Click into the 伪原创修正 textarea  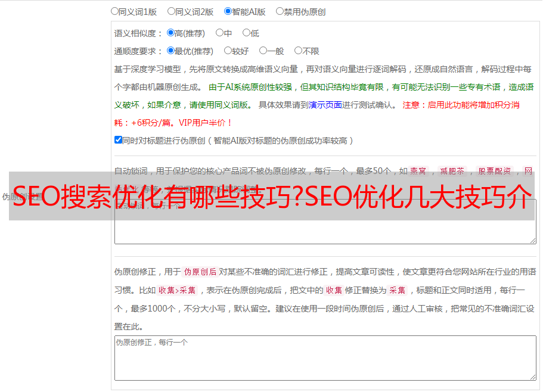[x=325, y=358]
